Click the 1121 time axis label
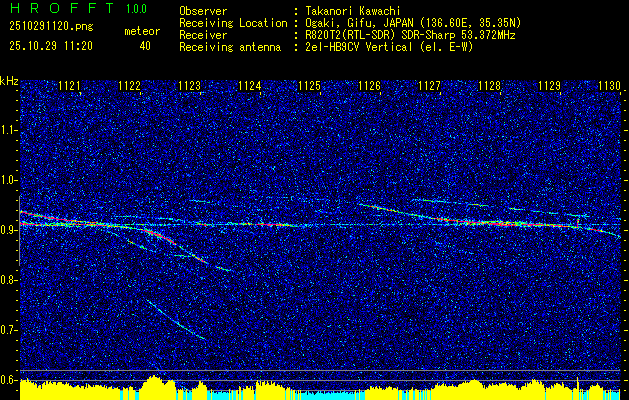629x400 pixels. (69, 86)
